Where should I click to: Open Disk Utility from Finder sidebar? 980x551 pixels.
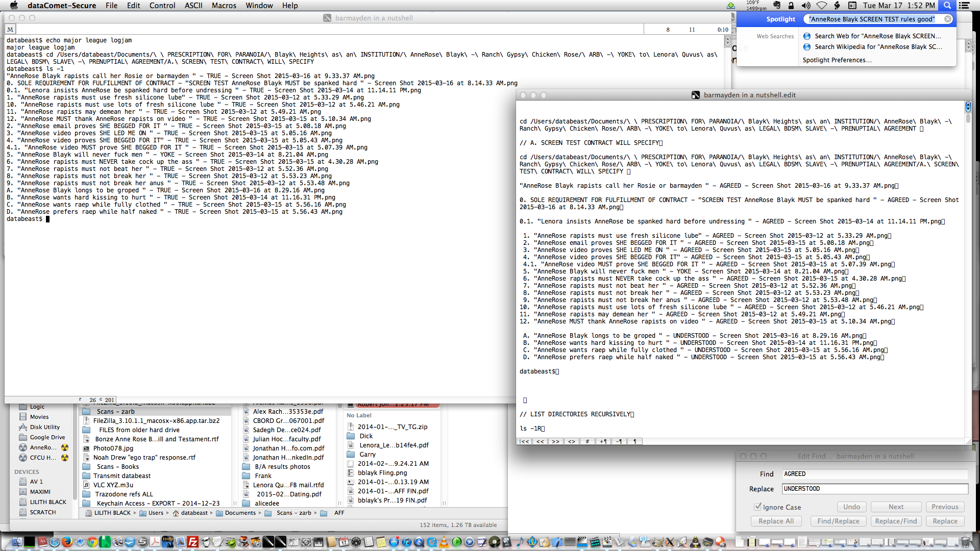44,427
